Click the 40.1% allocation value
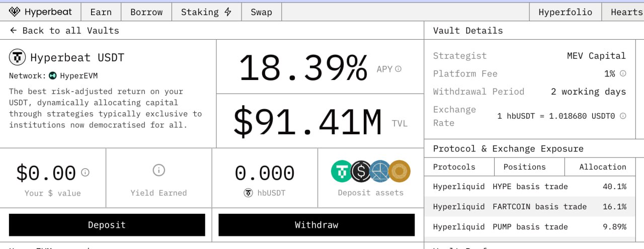Screen dimensions: 644x249 click(x=614, y=187)
